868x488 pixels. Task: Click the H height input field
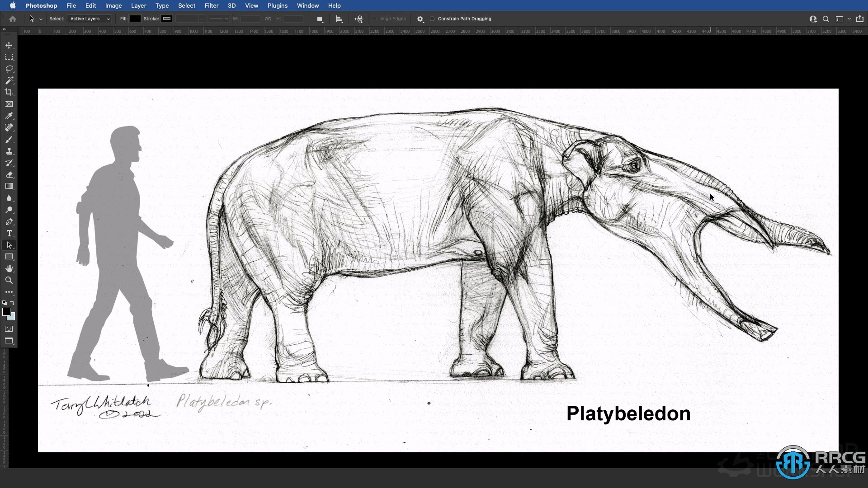pyautogui.click(x=293, y=19)
